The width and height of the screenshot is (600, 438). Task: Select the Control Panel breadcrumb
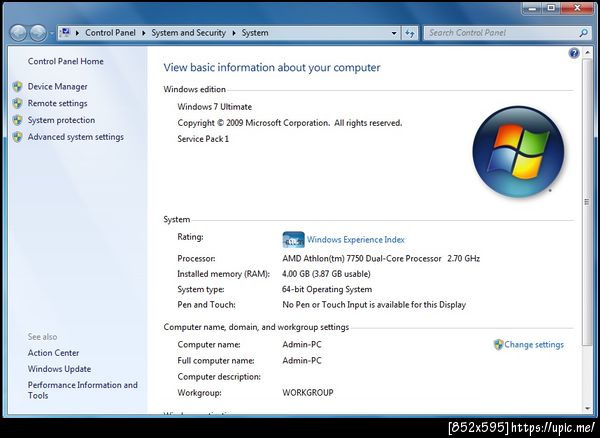(x=110, y=33)
